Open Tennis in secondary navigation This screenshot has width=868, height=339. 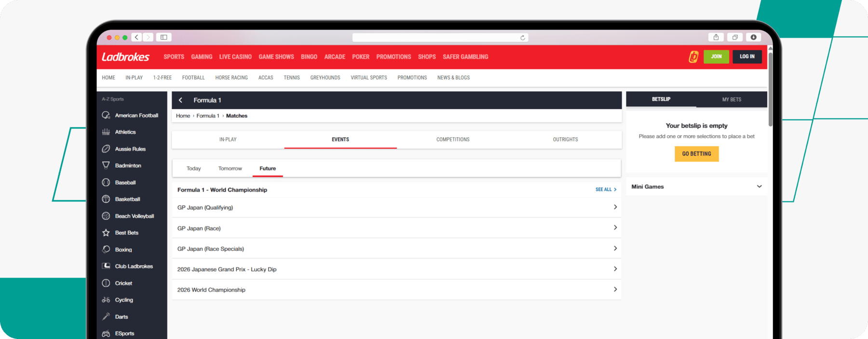pos(292,78)
